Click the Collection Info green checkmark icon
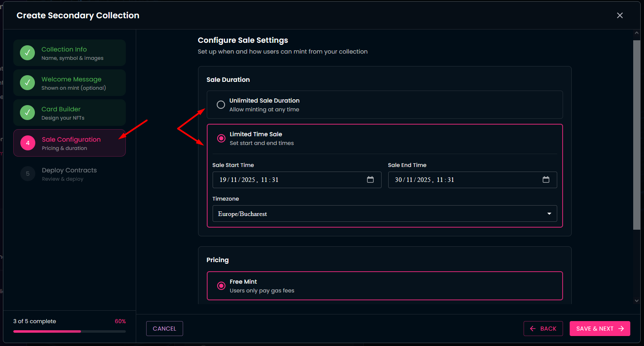Screen dimensions: 644x346 [27, 53]
